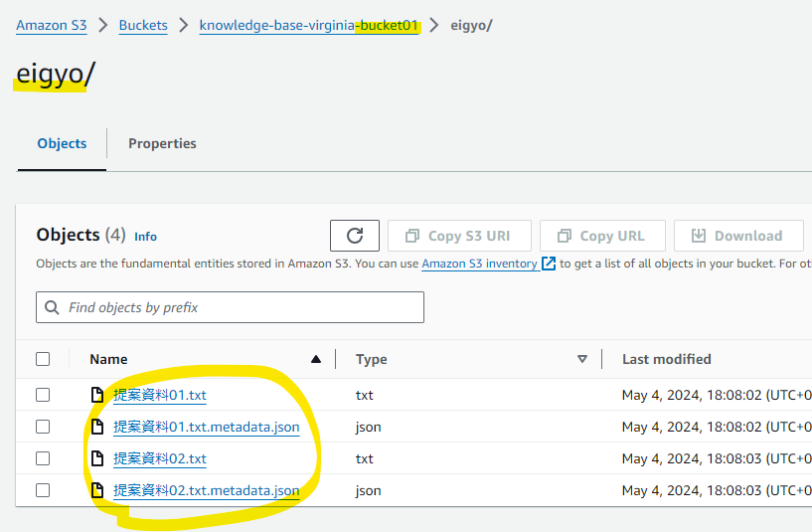Open the 提案資料02.txt.metadata.json object link

[x=206, y=490]
